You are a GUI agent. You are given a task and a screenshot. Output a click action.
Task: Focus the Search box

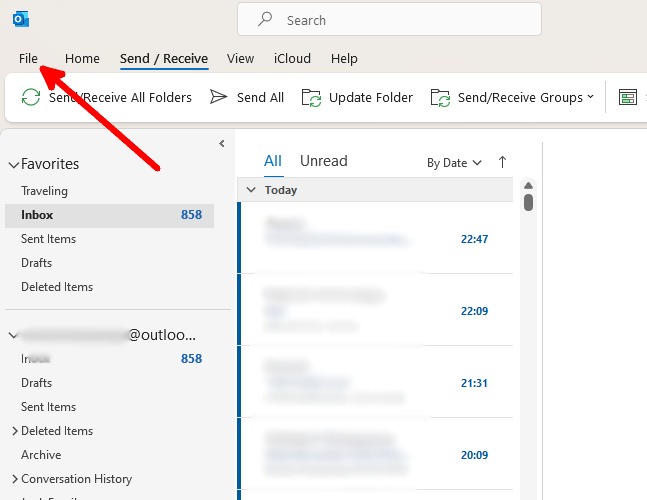(x=389, y=19)
